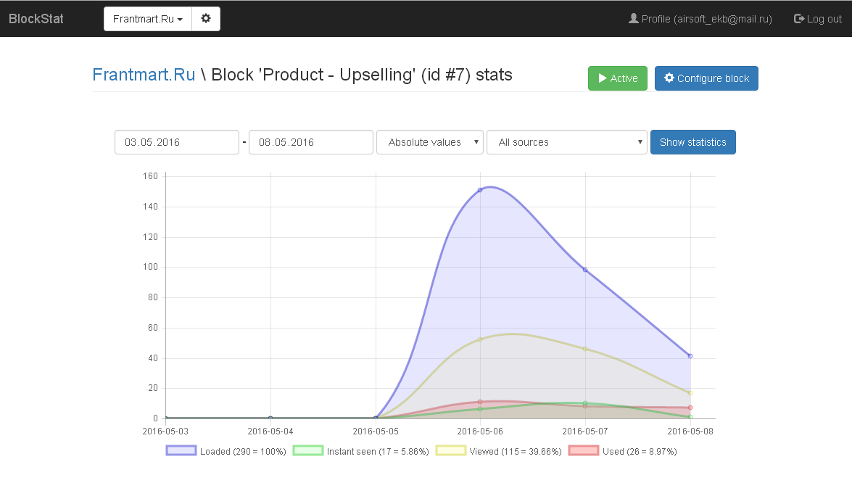The width and height of the screenshot is (852, 504).
Task: Click the end date field 08.05.2016
Action: pyautogui.click(x=310, y=142)
